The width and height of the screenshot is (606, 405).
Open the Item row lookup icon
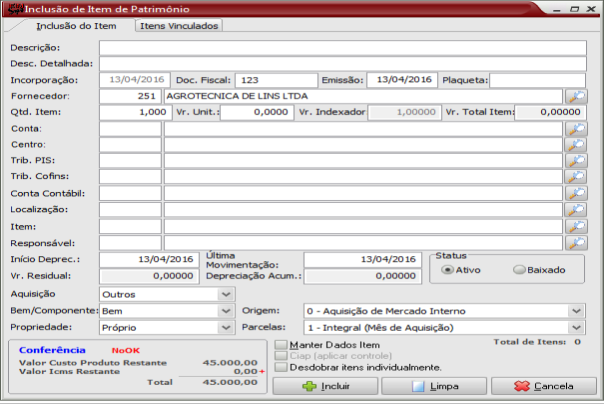[x=576, y=226]
